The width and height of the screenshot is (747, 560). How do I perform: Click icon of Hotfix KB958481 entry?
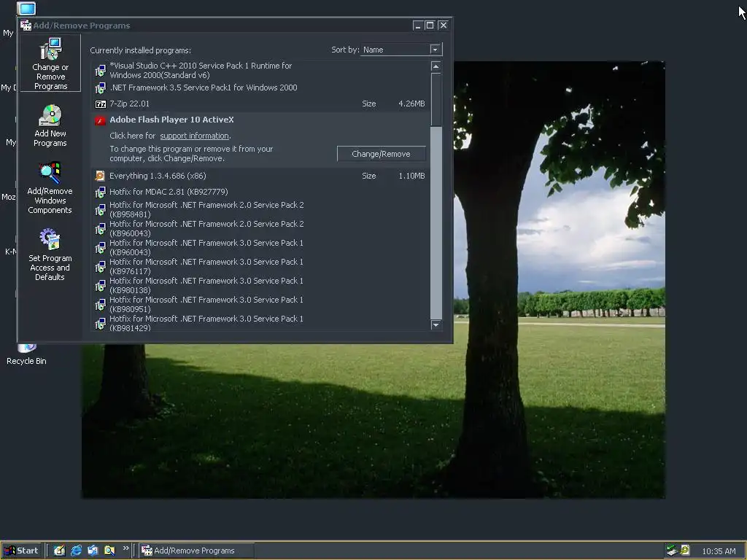[x=100, y=210]
